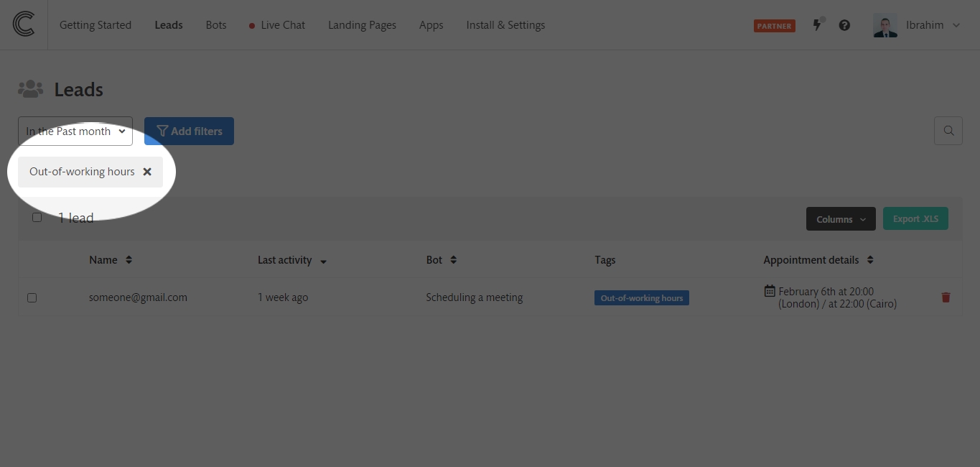Sort by Last activity column
Image resolution: width=980 pixels, height=467 pixels.
click(x=292, y=260)
